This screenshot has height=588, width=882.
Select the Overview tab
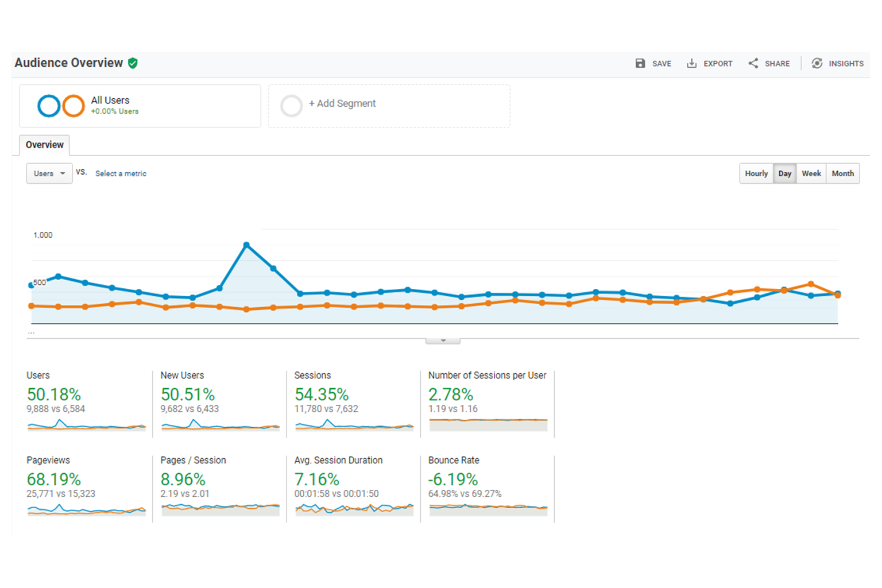click(x=45, y=145)
